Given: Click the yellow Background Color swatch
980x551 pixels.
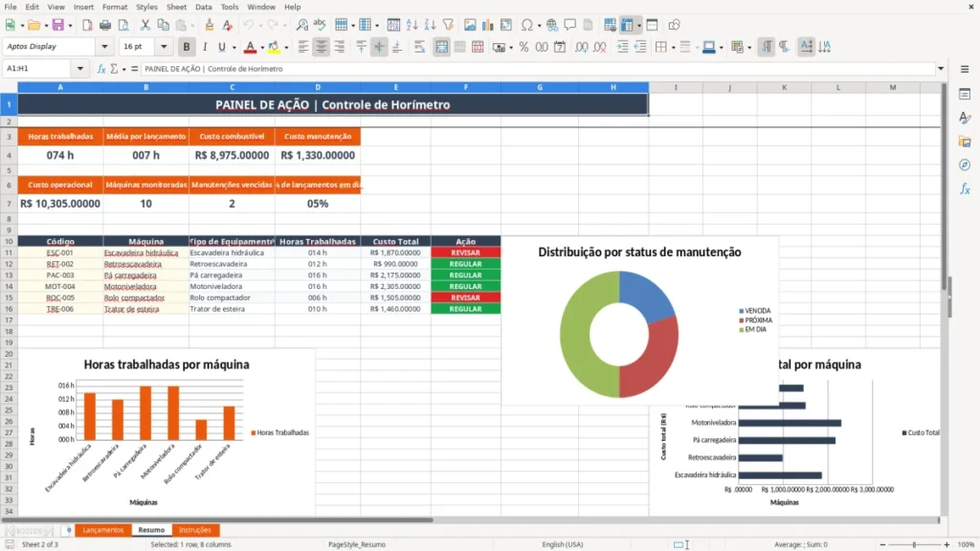Looking at the screenshot, I should [275, 47].
